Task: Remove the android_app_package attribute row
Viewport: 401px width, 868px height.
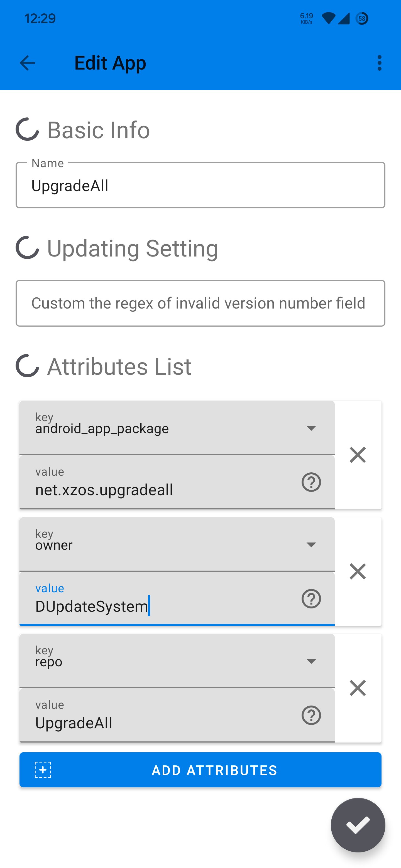Action: click(x=358, y=455)
